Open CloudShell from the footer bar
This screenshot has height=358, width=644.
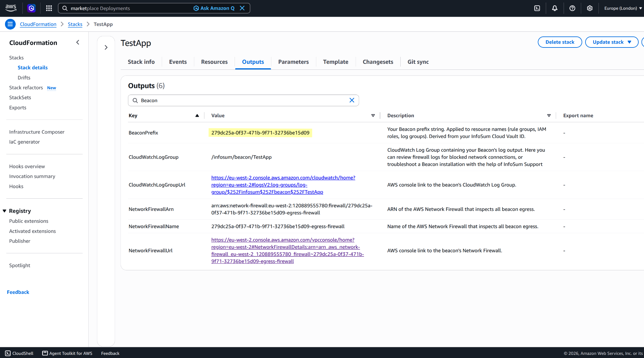click(19, 353)
